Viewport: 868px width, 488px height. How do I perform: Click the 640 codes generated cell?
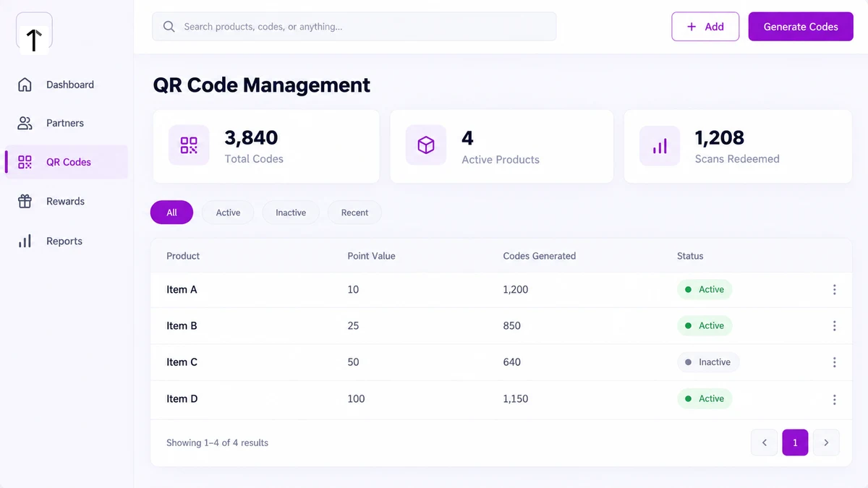tap(511, 362)
